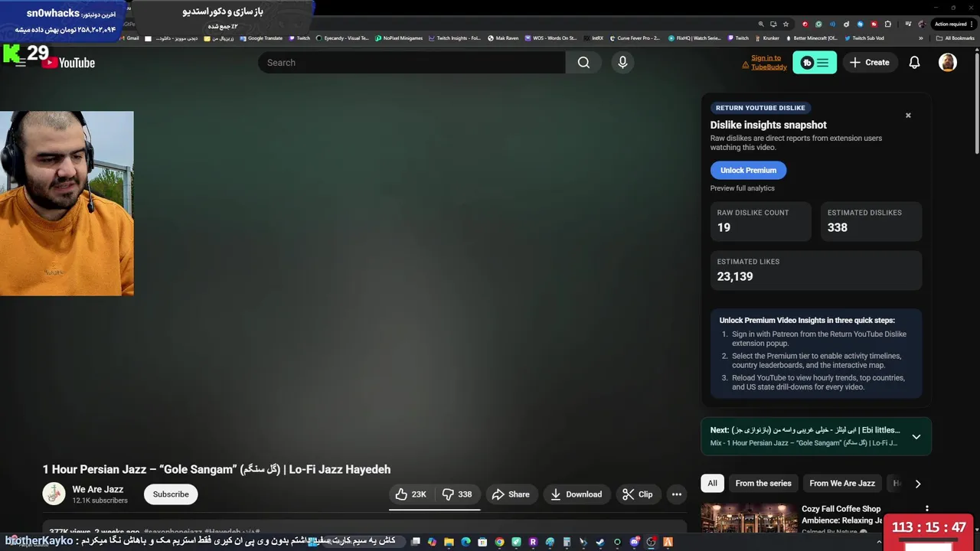980x551 pixels.
Task: Dislike the video (338 thumbs down)
Action: [457, 494]
